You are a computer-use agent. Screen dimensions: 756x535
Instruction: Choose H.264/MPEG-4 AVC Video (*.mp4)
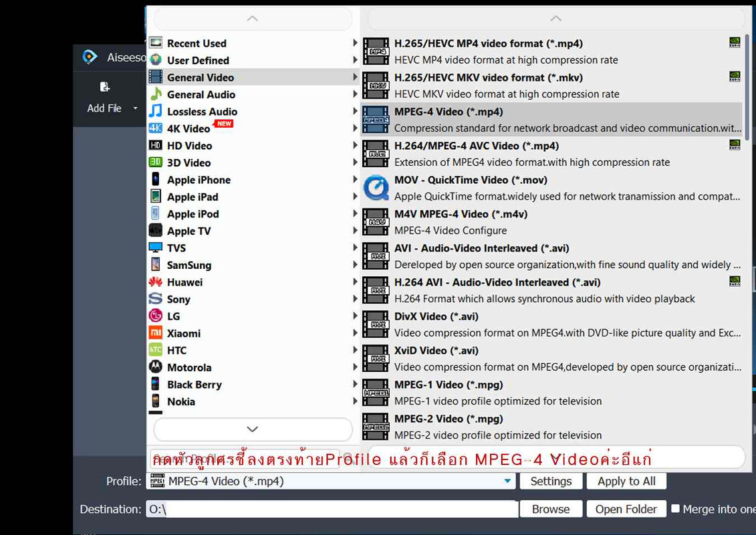click(551, 153)
